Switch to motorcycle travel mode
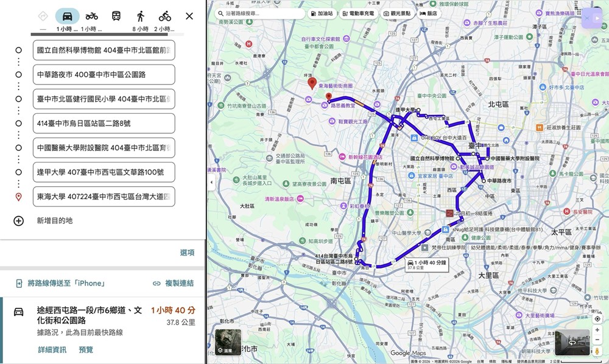The width and height of the screenshot is (609, 364). click(91, 16)
